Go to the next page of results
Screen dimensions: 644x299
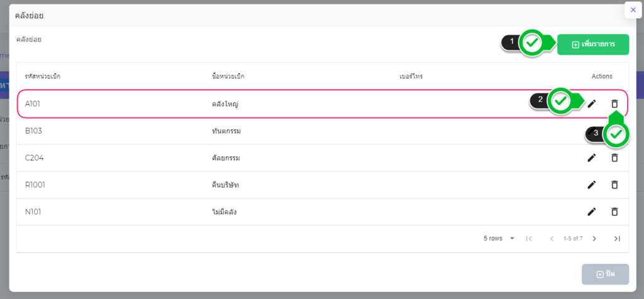point(594,239)
